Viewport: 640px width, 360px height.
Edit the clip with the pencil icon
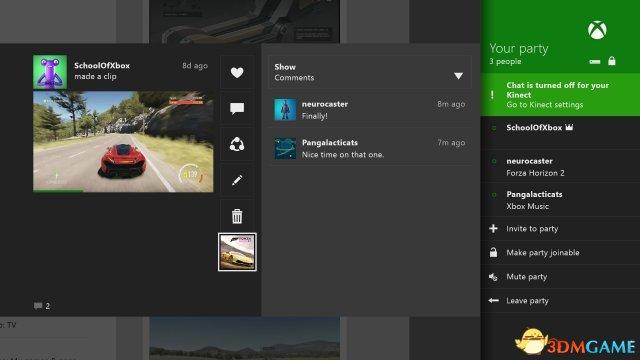[237, 180]
